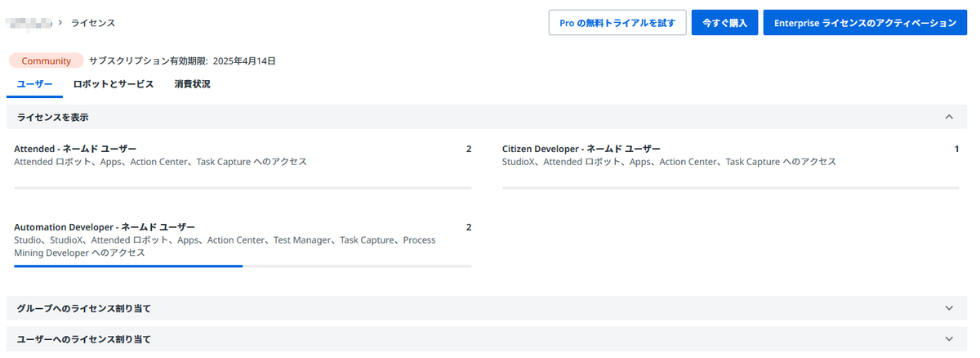Click the サブスクリプション有効期限 2025年4月14日 text
This screenshot has height=358, width=980.
tap(182, 60)
